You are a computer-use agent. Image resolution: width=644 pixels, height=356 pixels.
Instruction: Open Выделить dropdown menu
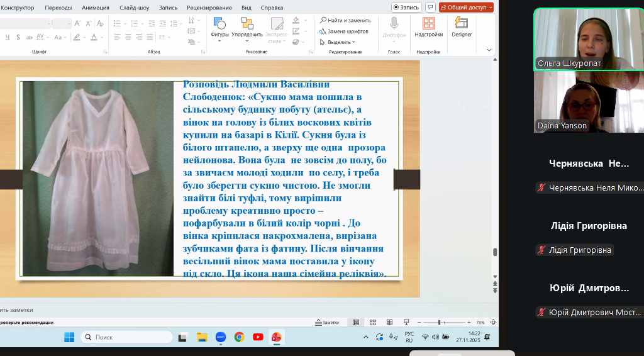point(341,42)
